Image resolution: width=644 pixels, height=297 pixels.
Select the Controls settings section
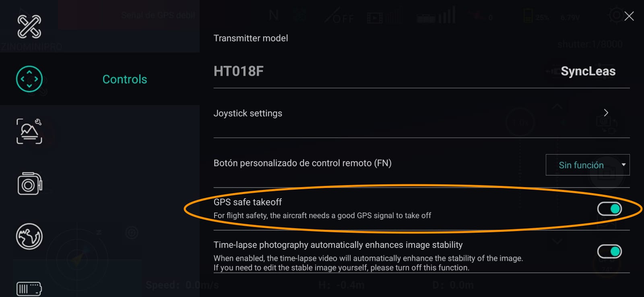click(x=29, y=79)
